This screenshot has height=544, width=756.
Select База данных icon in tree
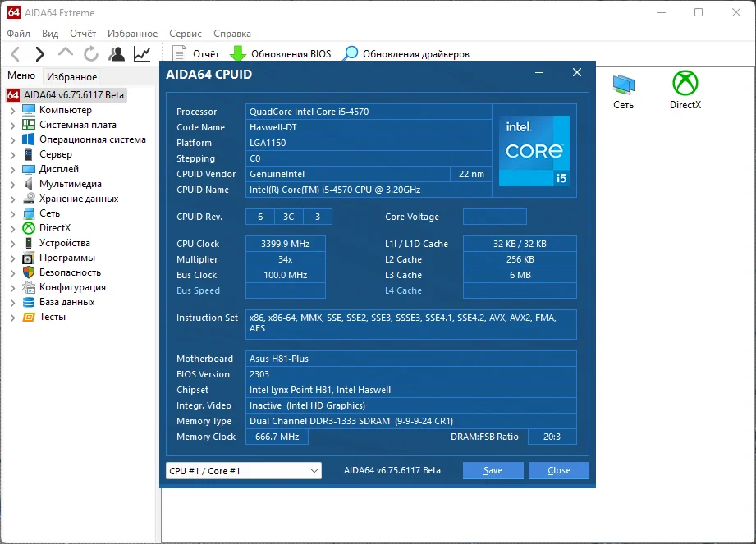click(29, 302)
